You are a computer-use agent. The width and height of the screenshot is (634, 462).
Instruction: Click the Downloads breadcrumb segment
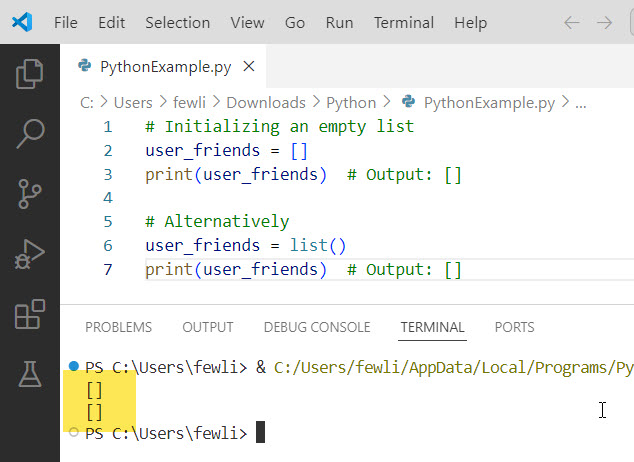coord(266,103)
